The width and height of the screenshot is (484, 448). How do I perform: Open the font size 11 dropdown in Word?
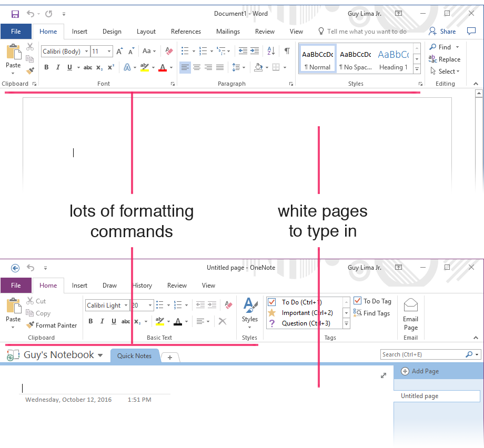(109, 51)
